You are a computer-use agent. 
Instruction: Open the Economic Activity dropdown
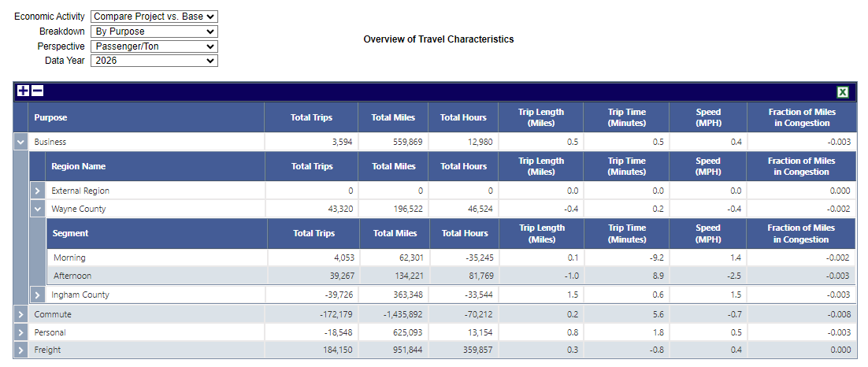154,17
